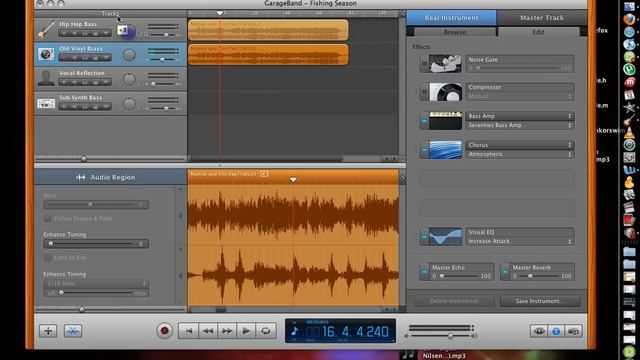
Task: Go to beginning of the song
Action: pyautogui.click(x=189, y=331)
